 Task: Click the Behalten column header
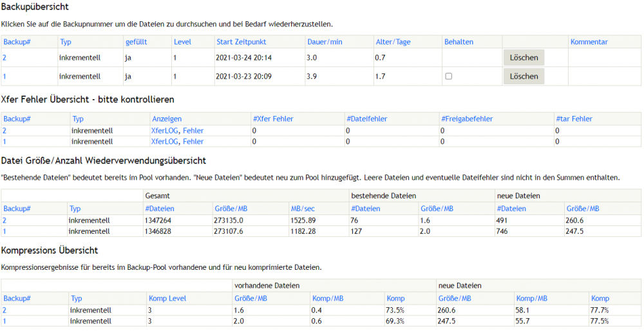(x=459, y=42)
